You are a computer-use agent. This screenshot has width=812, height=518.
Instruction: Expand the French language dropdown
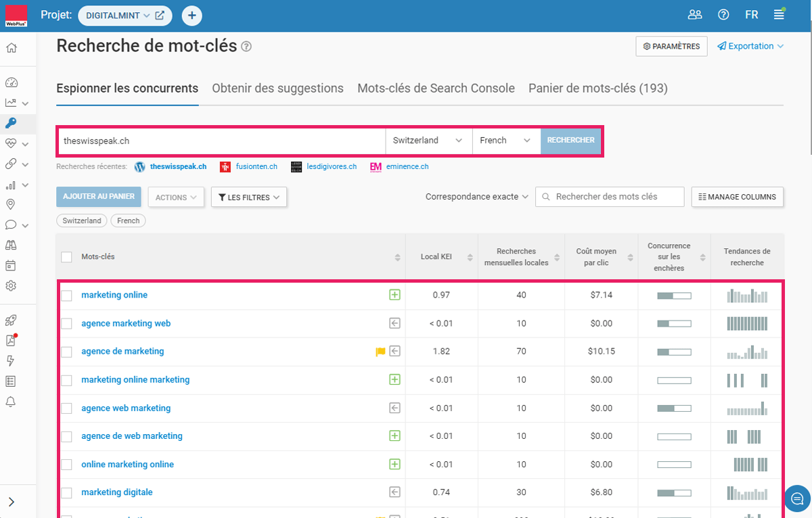(x=505, y=141)
